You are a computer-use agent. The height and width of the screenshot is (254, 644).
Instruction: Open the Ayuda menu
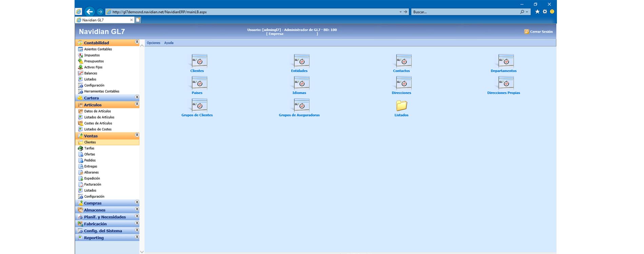click(x=169, y=43)
